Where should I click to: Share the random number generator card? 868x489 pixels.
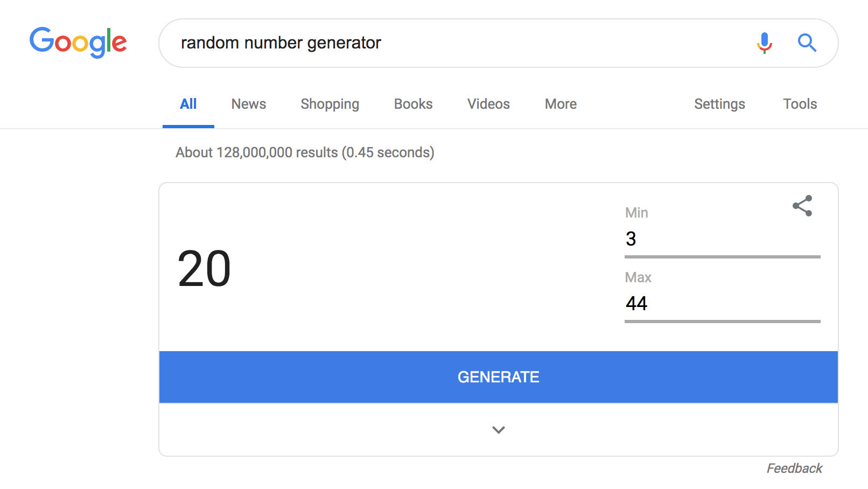click(x=802, y=206)
